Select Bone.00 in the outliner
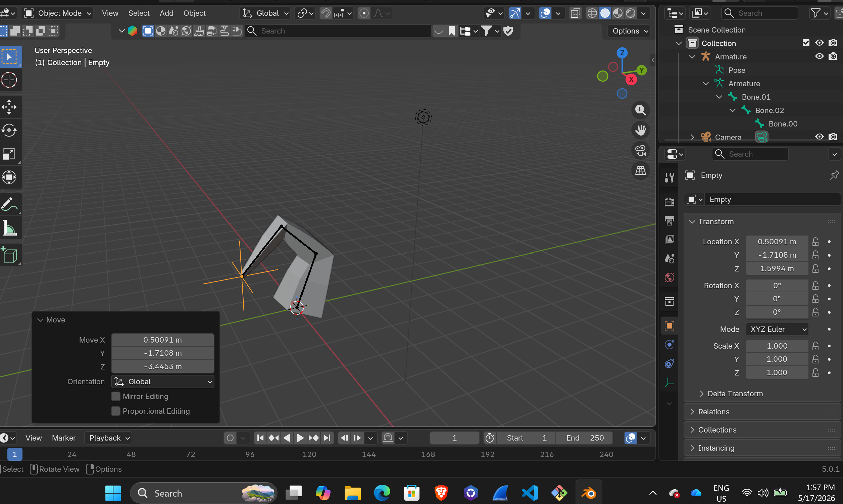 (x=783, y=124)
